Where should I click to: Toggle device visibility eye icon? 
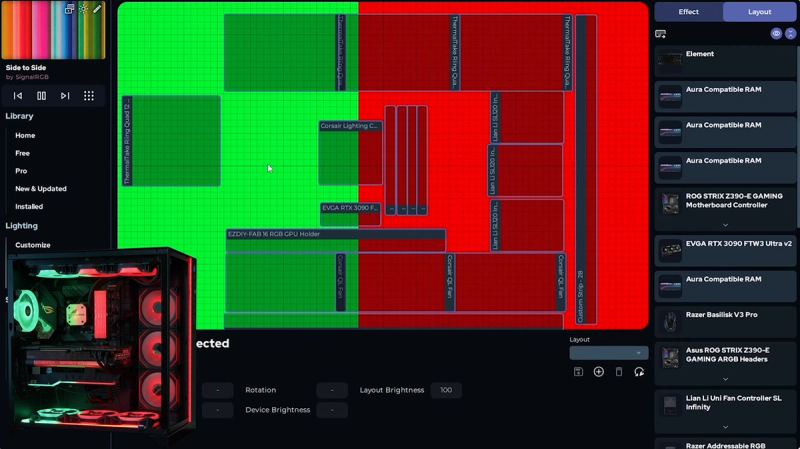coord(776,34)
